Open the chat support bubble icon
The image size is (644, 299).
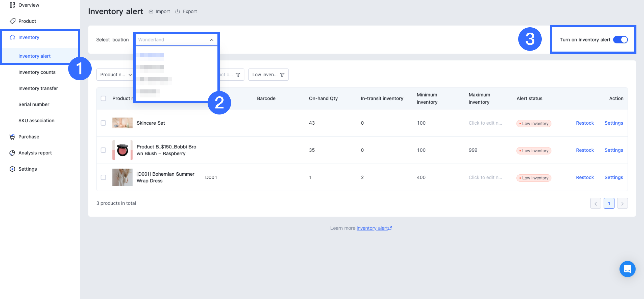627,269
